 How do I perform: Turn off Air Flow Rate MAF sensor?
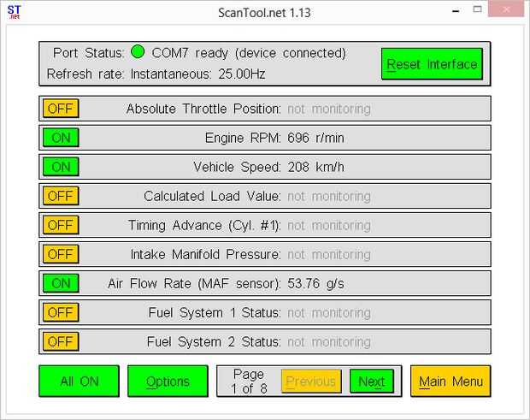61,283
